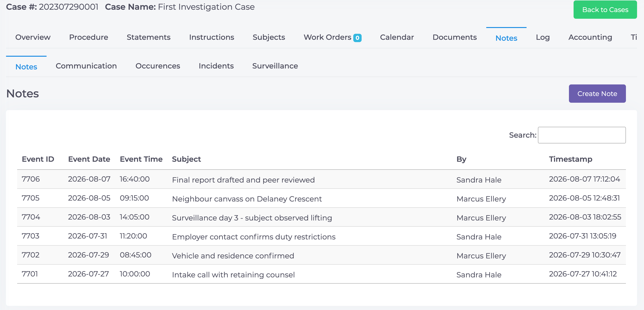Open the Occurences sub-tab
The height and width of the screenshot is (310, 644).
tap(158, 66)
